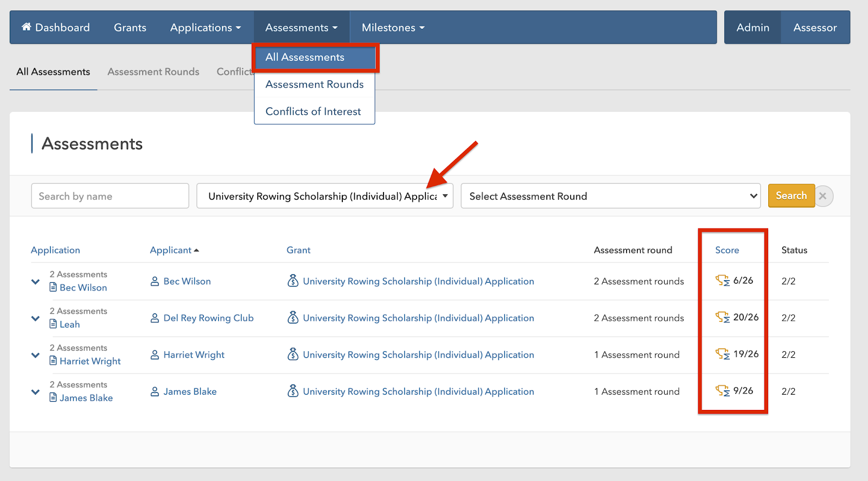
Task: Clear search using the X button
Action: pos(823,196)
